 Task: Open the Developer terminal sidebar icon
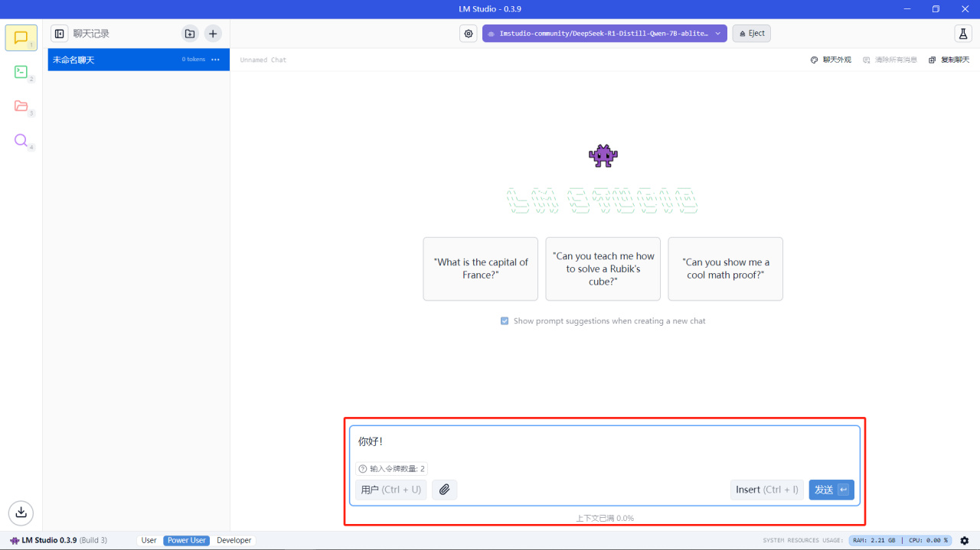point(21,72)
